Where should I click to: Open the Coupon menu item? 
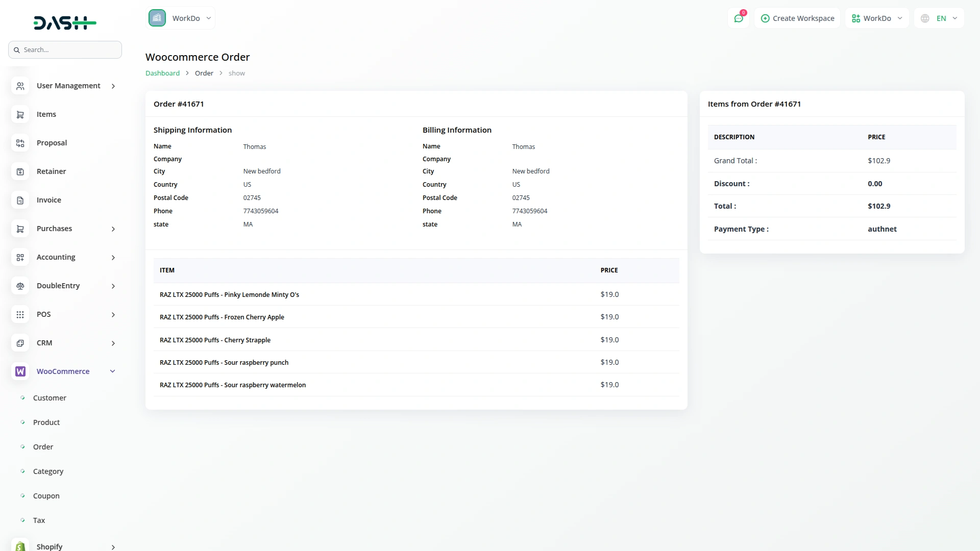46,495
